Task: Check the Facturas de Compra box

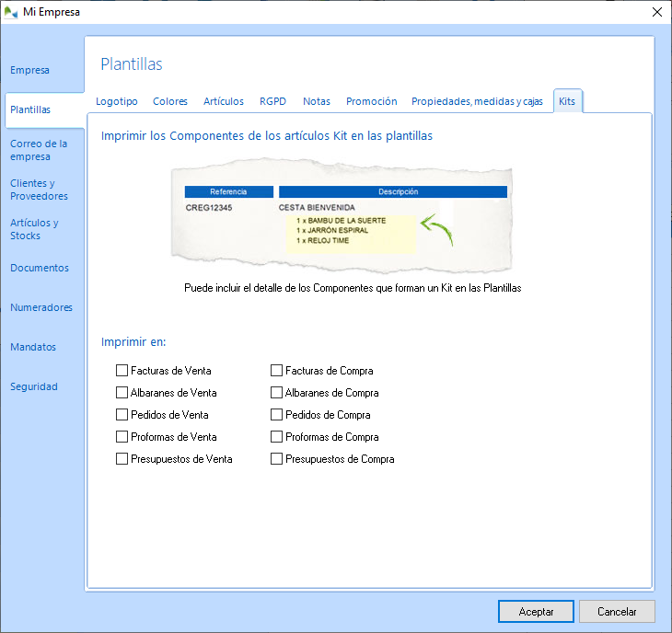Action: point(277,371)
